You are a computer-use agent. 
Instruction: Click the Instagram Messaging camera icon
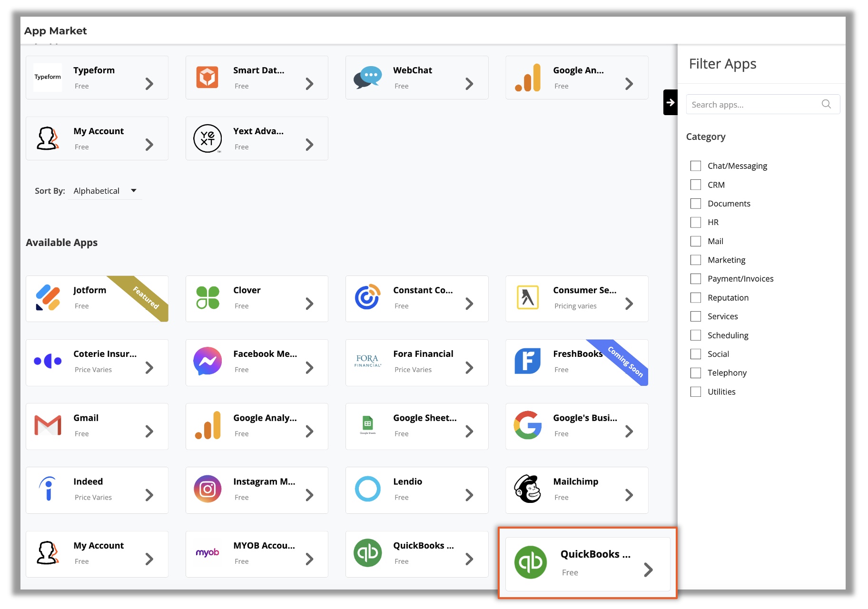point(207,489)
